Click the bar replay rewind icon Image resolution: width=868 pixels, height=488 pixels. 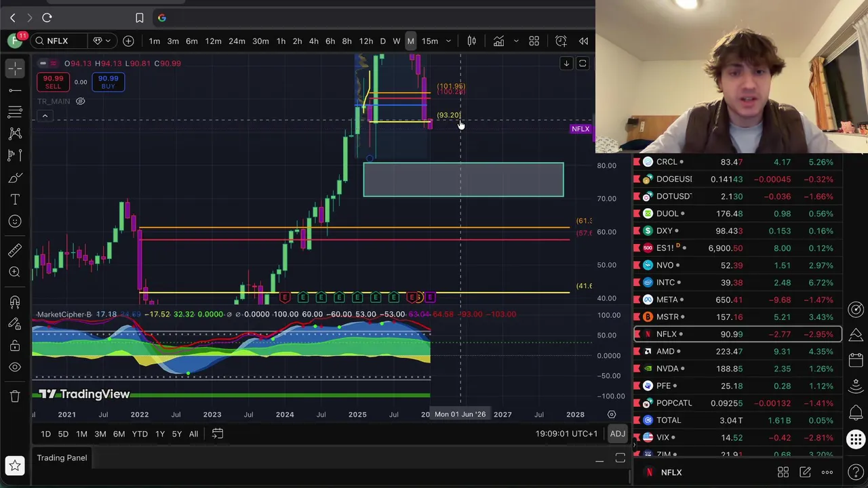tap(583, 41)
